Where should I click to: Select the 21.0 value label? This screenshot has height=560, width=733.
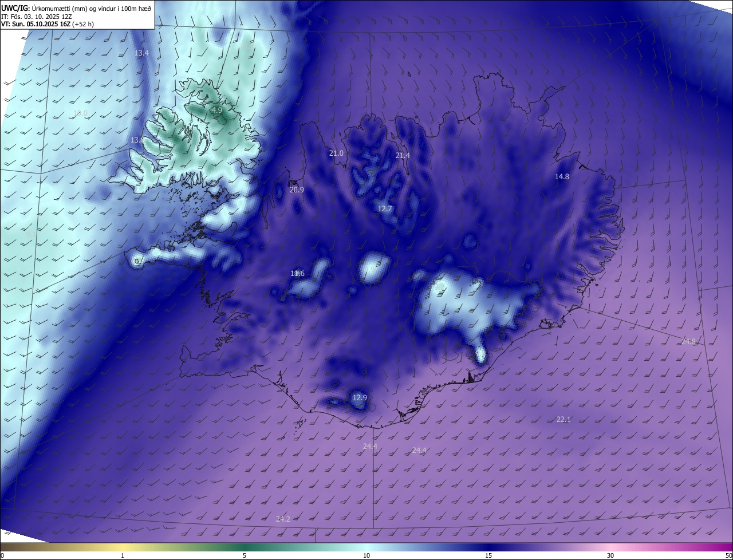pos(336,153)
